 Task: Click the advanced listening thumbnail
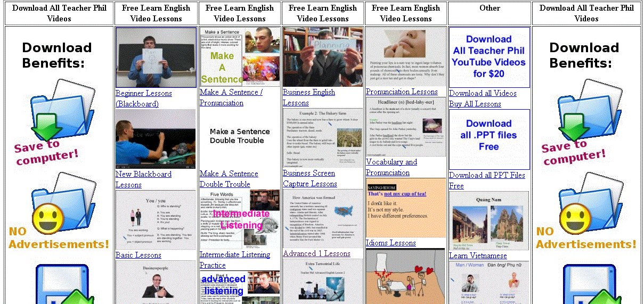[x=240, y=287]
